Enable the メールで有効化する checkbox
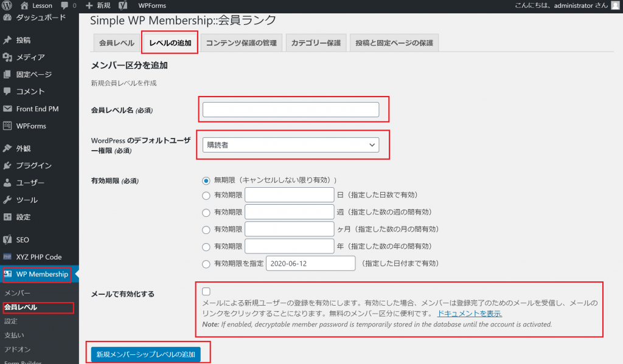 (x=206, y=291)
